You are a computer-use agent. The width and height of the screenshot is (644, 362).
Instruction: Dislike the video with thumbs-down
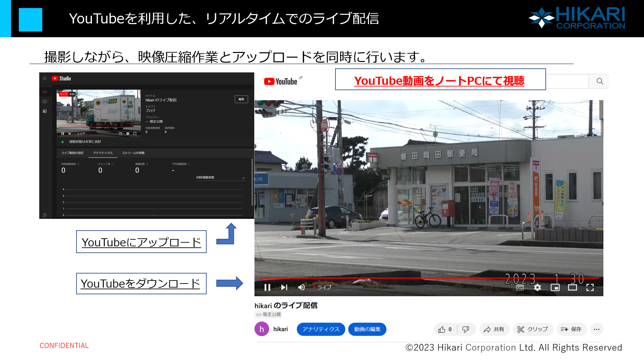click(x=466, y=329)
